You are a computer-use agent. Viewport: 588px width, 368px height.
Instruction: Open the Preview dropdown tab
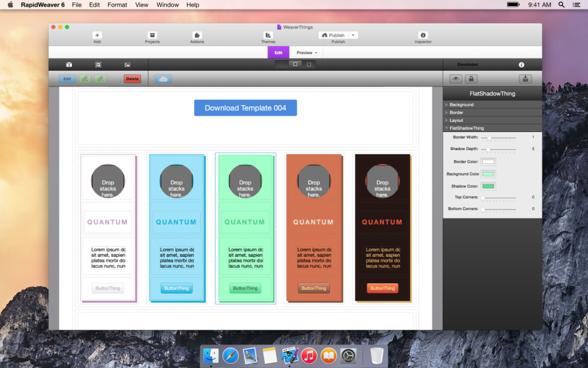(x=307, y=52)
